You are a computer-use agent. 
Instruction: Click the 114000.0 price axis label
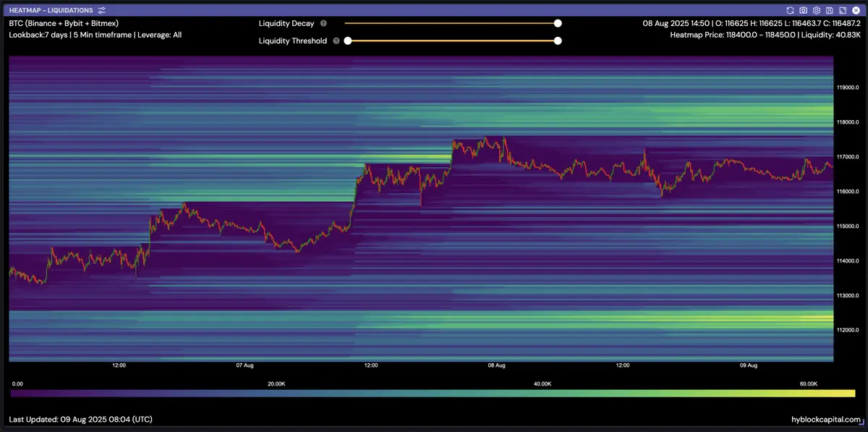point(847,261)
